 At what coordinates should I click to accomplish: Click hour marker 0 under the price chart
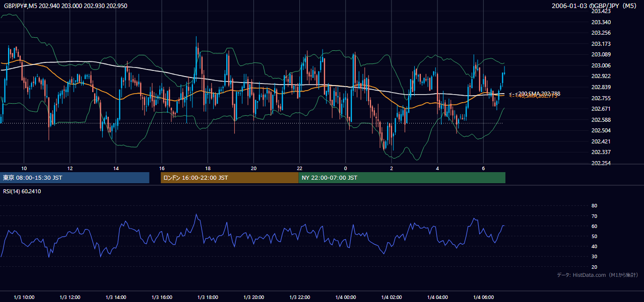pos(345,168)
